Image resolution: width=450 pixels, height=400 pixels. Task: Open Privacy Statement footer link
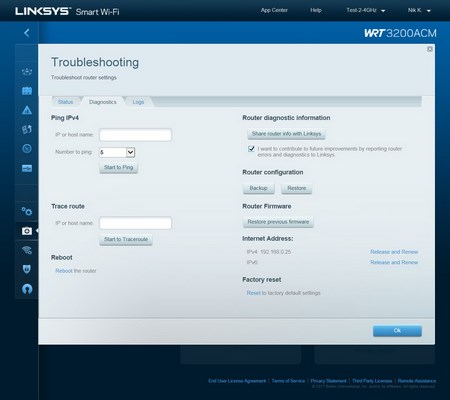pos(328,381)
